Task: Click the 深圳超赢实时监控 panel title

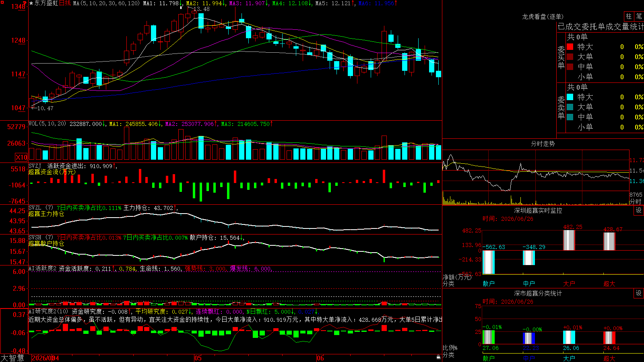Action: coord(538,210)
